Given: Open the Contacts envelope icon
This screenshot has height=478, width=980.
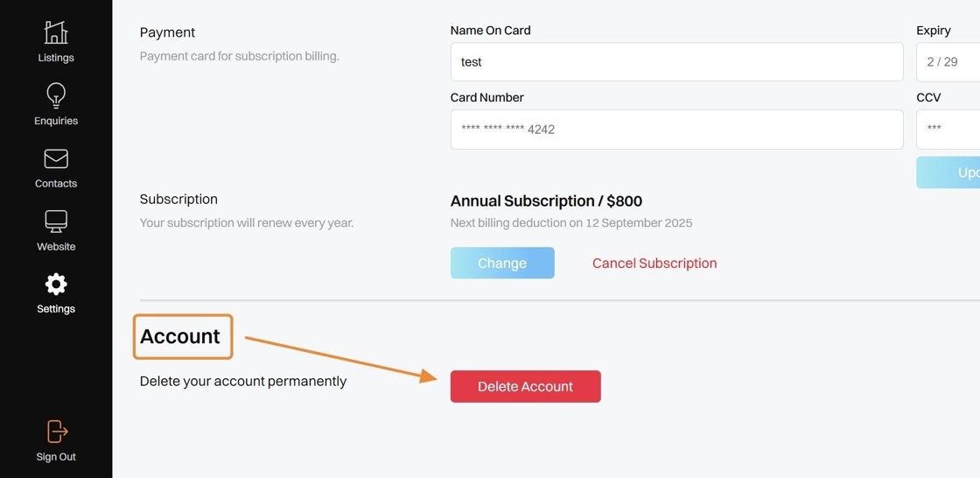Looking at the screenshot, I should coord(56,158).
